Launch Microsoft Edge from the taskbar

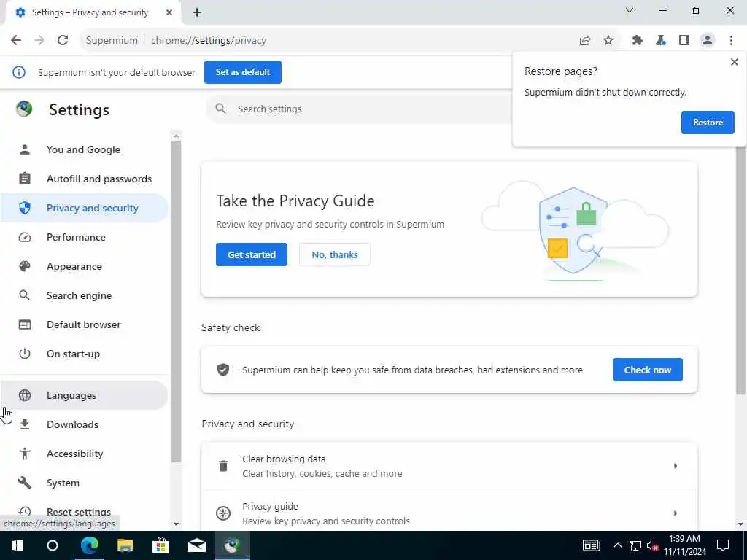tap(89, 545)
